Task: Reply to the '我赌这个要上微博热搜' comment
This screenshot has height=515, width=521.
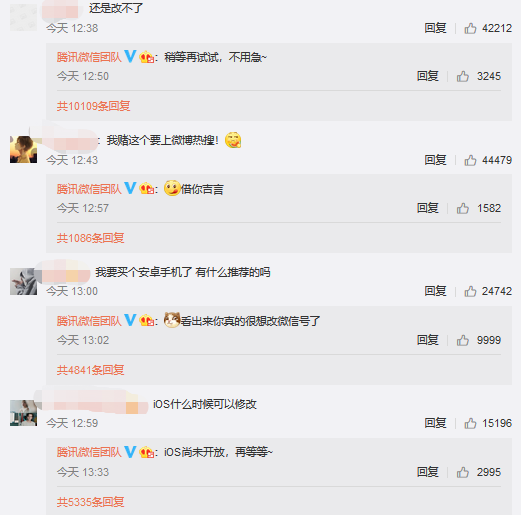Action: point(435,160)
